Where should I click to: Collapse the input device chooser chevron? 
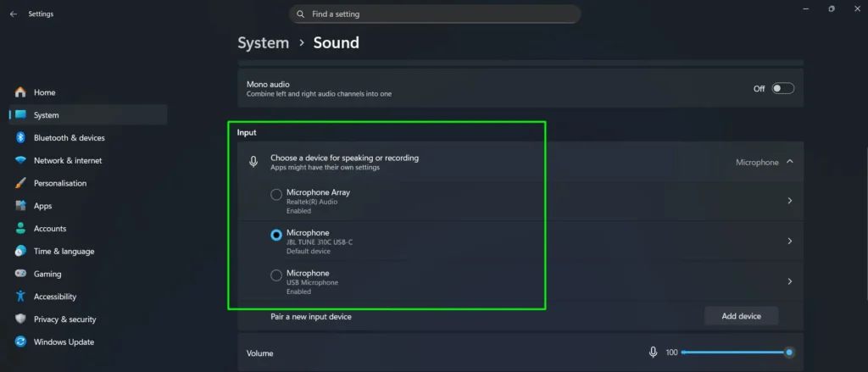790,162
